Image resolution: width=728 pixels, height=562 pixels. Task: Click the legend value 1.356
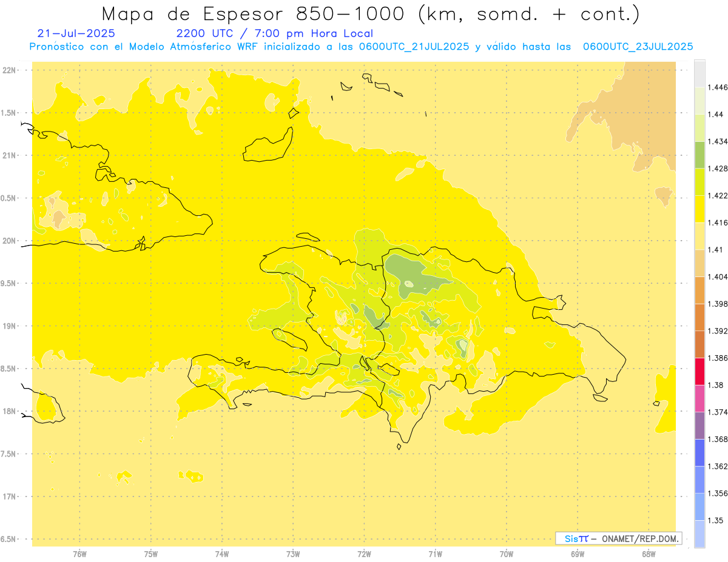click(718, 493)
